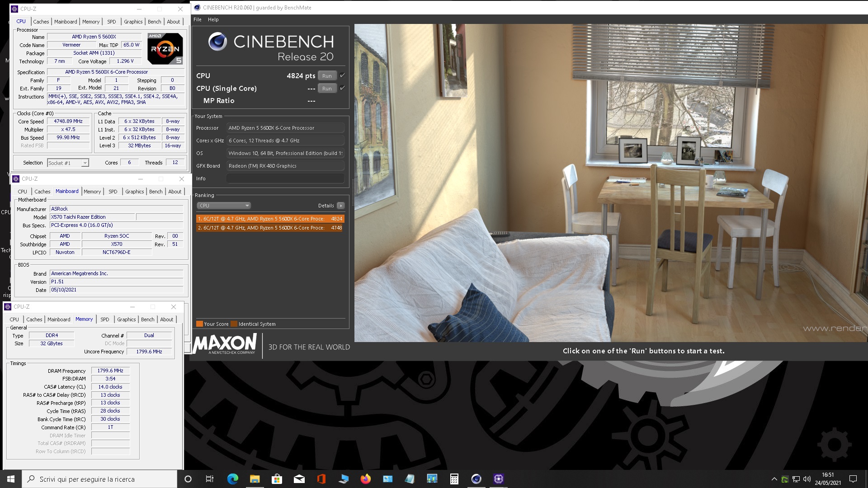Click the Your Score orange legend swatch
This screenshot has width=868, height=488.
199,324
